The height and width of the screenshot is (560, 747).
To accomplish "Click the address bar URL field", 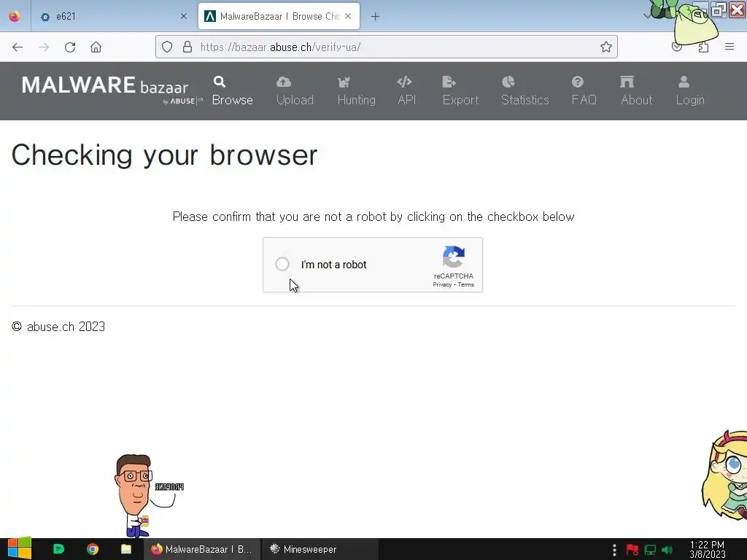I will tap(386, 47).
